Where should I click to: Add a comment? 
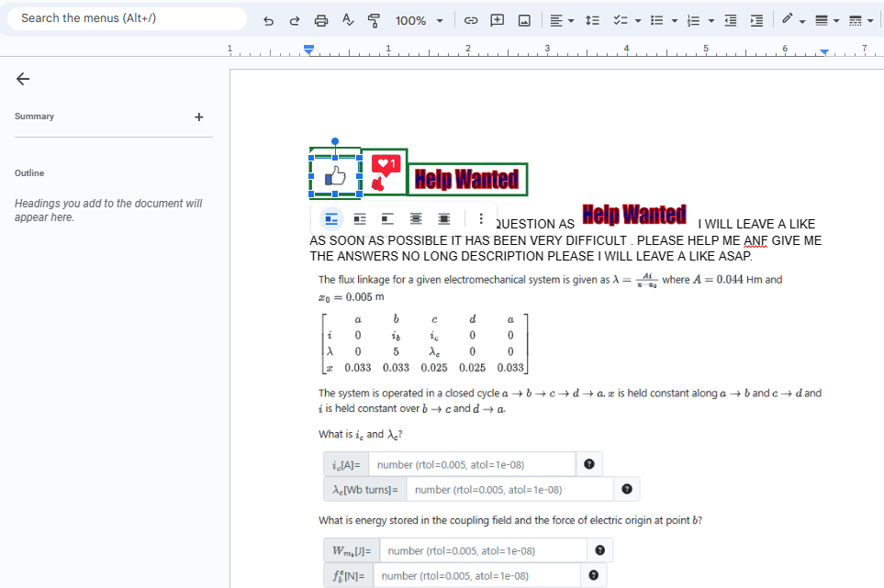tap(497, 21)
